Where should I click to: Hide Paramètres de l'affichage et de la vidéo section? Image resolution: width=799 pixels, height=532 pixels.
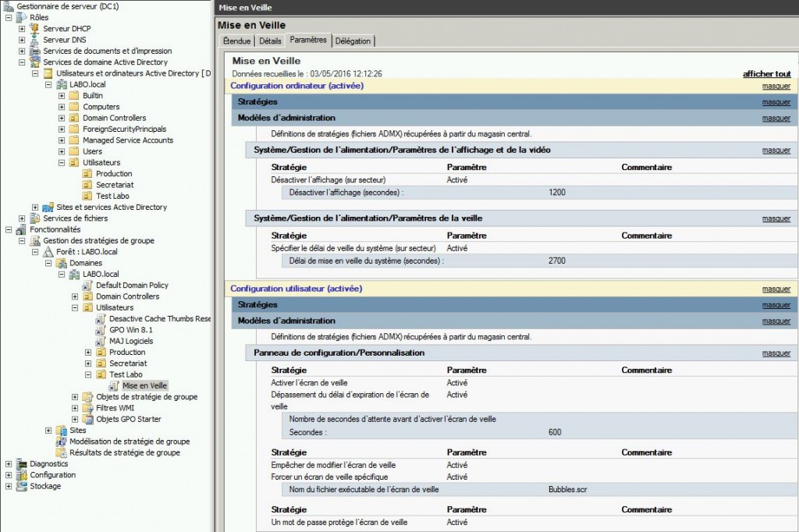776,151
